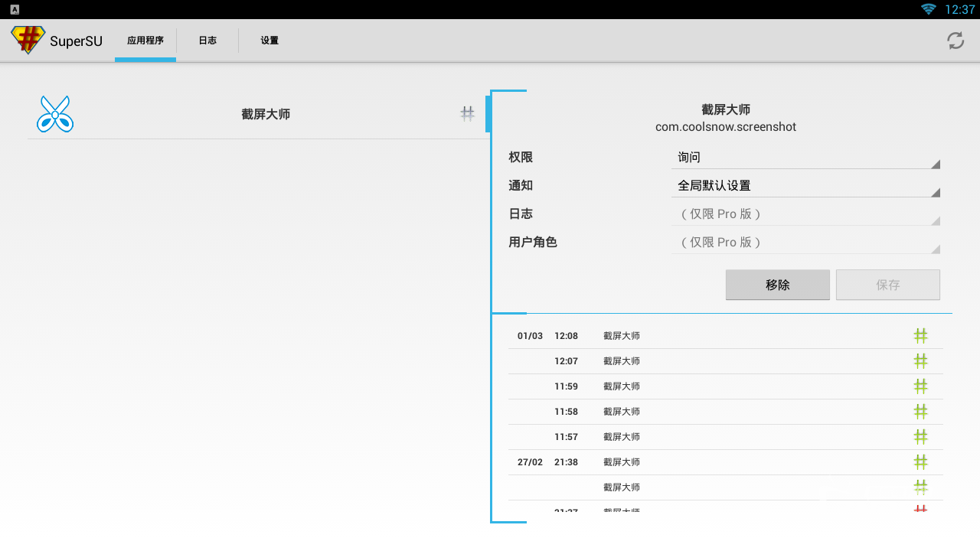Click the green hash icon for 21:38 log
The height and width of the screenshot is (551, 980).
point(920,461)
